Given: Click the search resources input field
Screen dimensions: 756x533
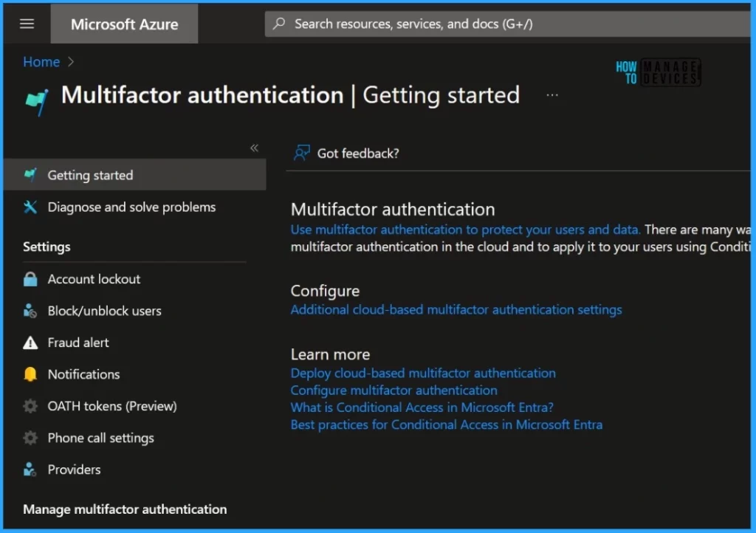Looking at the screenshot, I should tap(507, 24).
